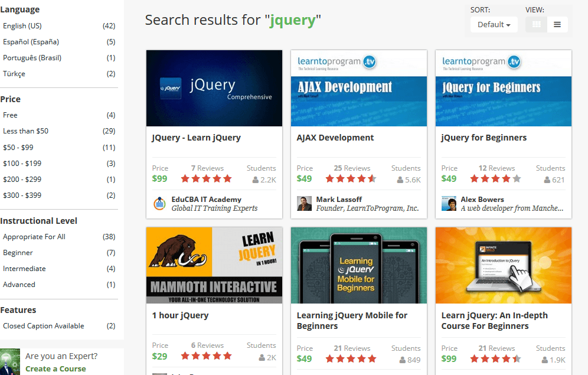Click Create a Course link

[55, 369]
